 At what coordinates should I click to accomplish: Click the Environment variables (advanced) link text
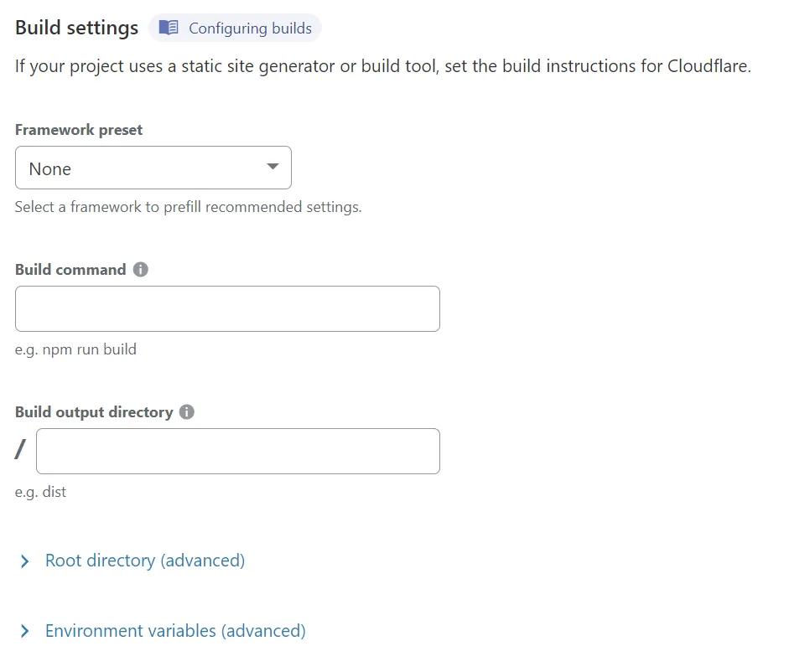pyautogui.click(x=174, y=631)
